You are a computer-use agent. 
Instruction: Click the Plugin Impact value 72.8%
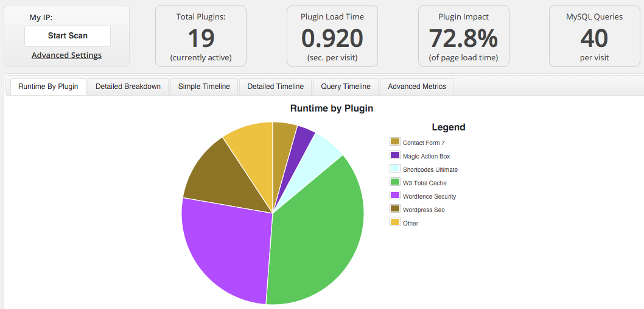[x=463, y=38]
